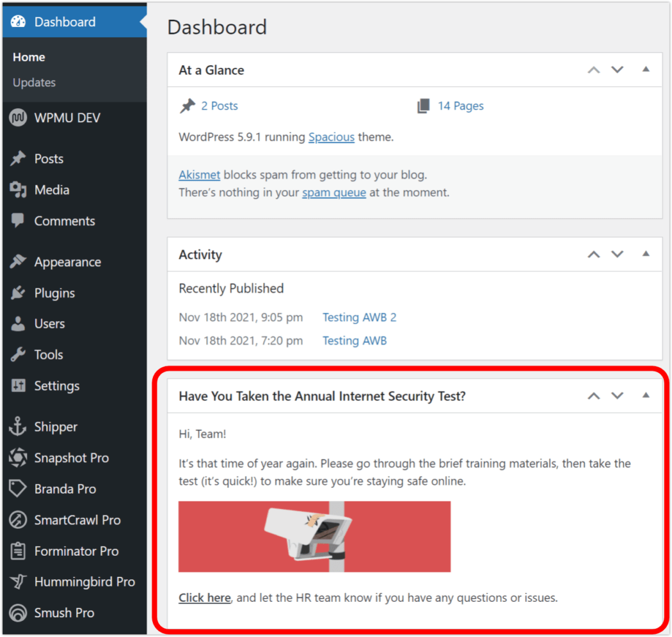Open the Branda Pro menu label

click(65, 489)
